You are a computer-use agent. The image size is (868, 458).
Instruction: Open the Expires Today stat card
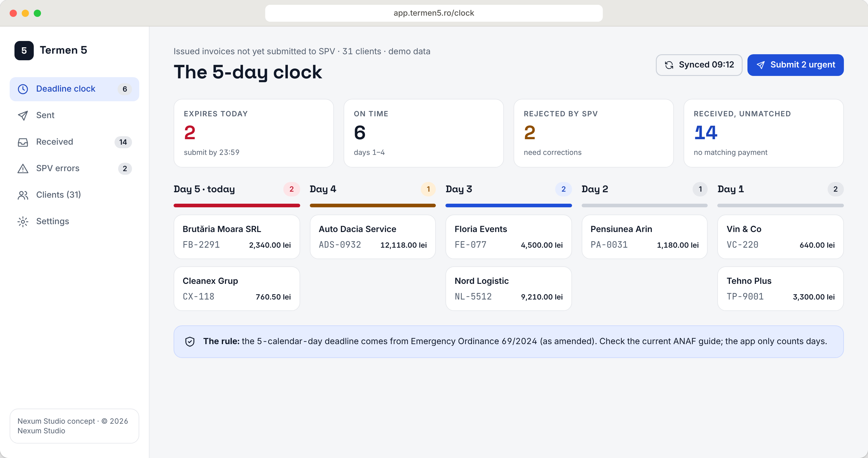(254, 133)
